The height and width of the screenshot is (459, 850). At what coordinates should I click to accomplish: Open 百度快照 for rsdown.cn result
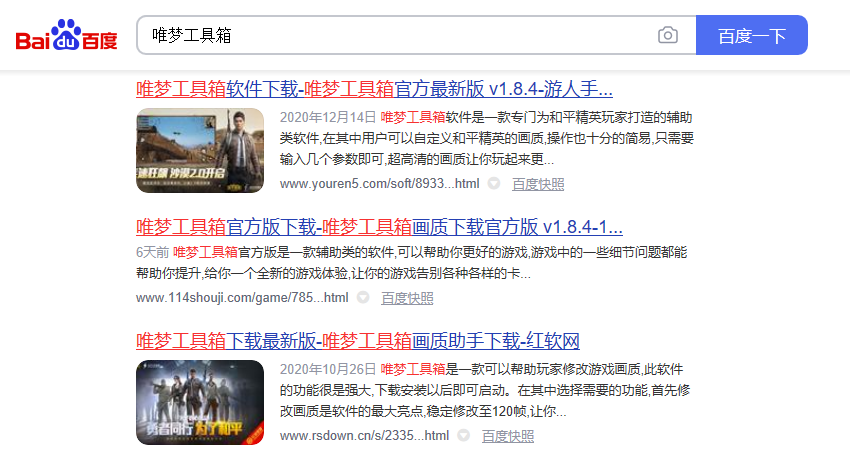(x=507, y=436)
